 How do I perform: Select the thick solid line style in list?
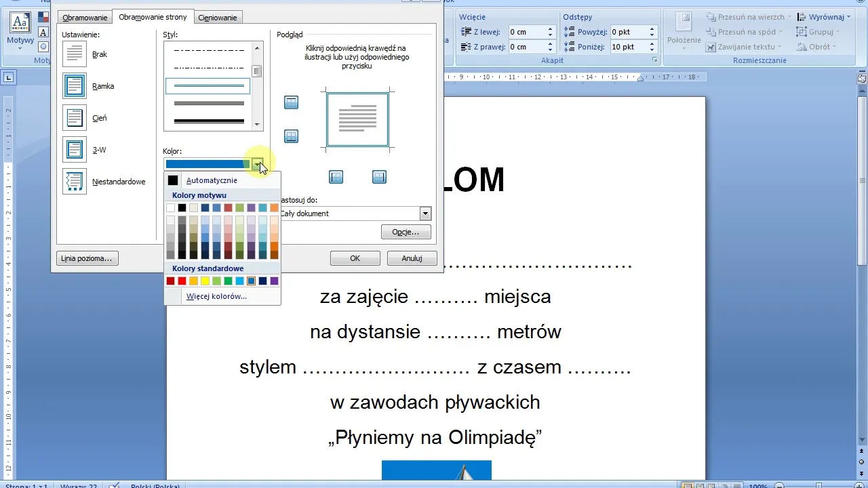[209, 121]
